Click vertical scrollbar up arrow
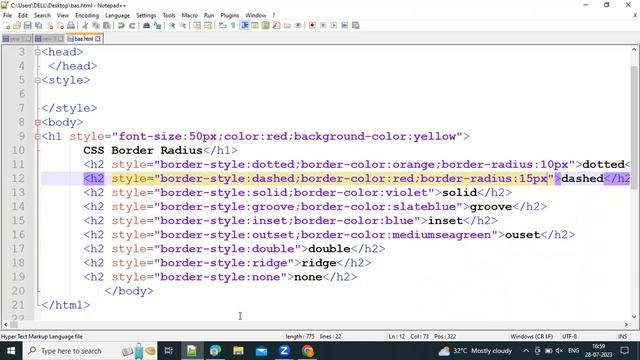Screen dimensions: 640x360 [x=634, y=49]
